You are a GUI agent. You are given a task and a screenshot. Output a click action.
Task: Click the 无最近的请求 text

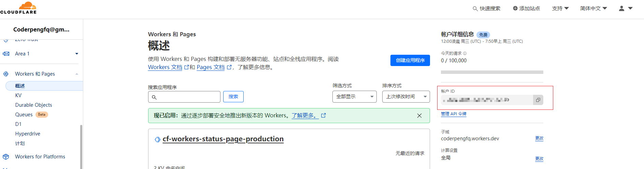click(x=410, y=153)
